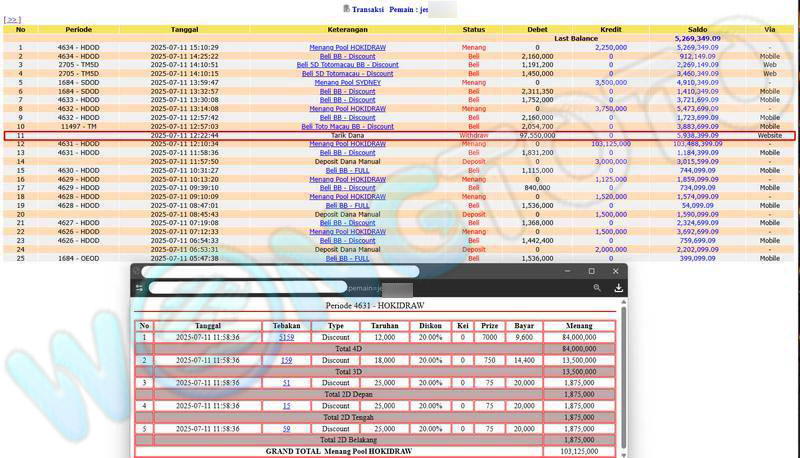800x458 pixels.
Task: Maximize the HOKIDRAW popup window
Action: click(591, 271)
